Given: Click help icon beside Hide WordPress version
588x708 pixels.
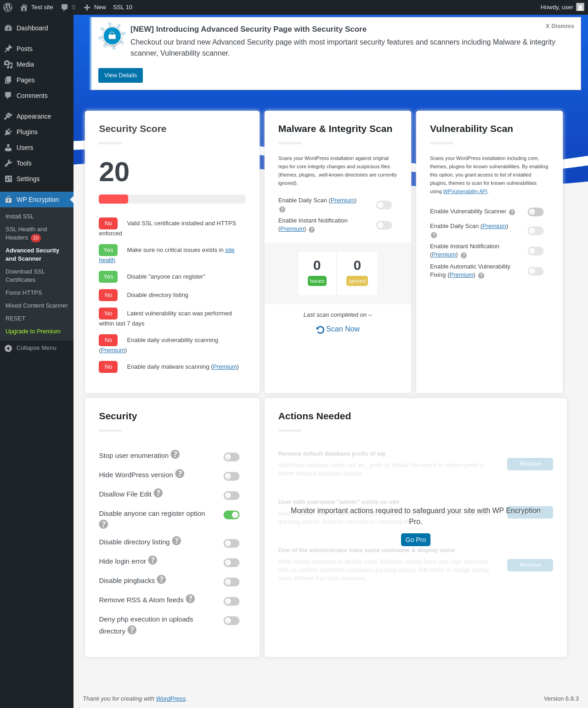Looking at the screenshot, I should [180, 474].
